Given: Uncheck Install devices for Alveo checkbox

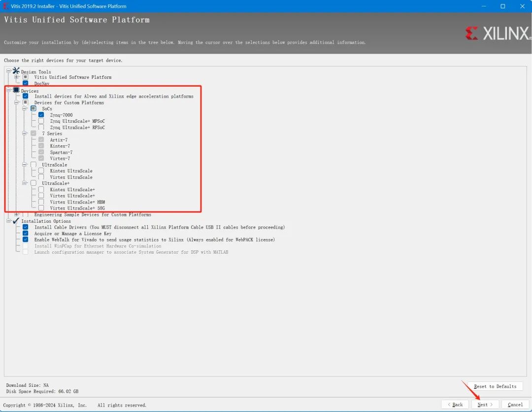Looking at the screenshot, I should tap(26, 96).
